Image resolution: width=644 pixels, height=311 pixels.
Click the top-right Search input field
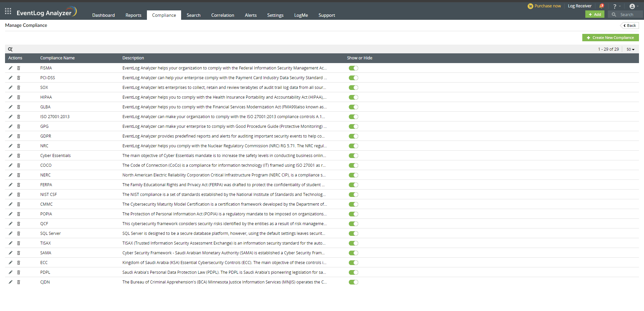coord(626,14)
